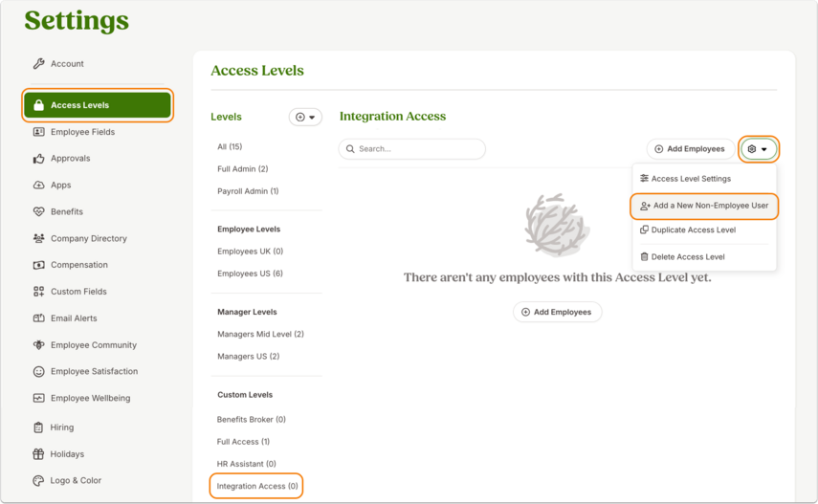The image size is (818, 504).
Task: Click the Company Directory people icon
Action: (x=38, y=238)
